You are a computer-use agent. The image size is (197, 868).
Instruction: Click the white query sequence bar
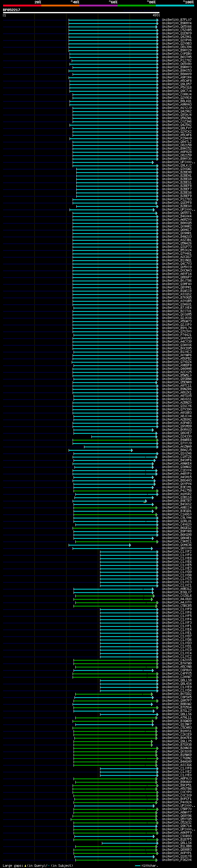coord(81,12)
